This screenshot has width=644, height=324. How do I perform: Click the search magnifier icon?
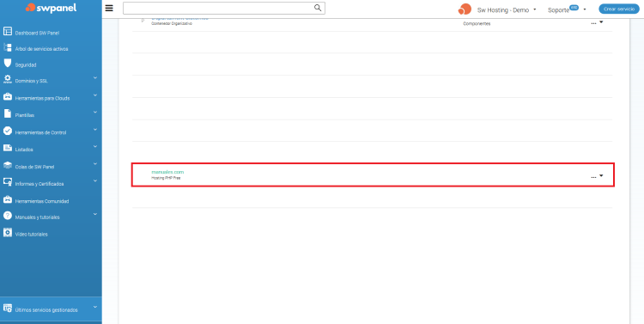pyautogui.click(x=318, y=8)
